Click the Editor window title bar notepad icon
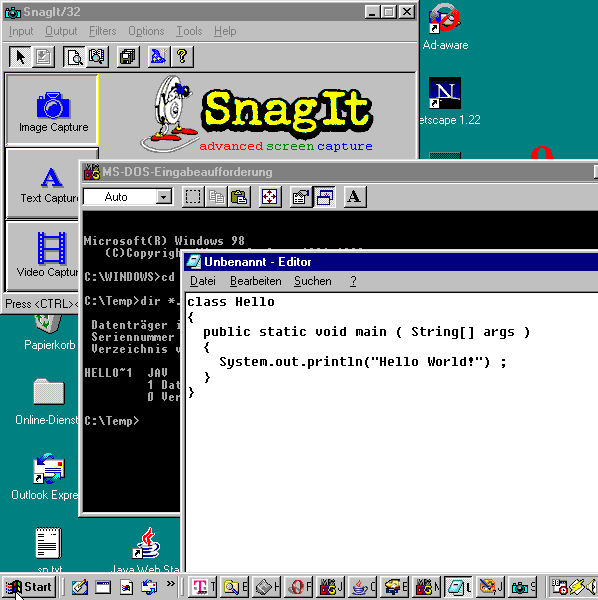This screenshot has height=600, width=598. pyautogui.click(x=194, y=262)
